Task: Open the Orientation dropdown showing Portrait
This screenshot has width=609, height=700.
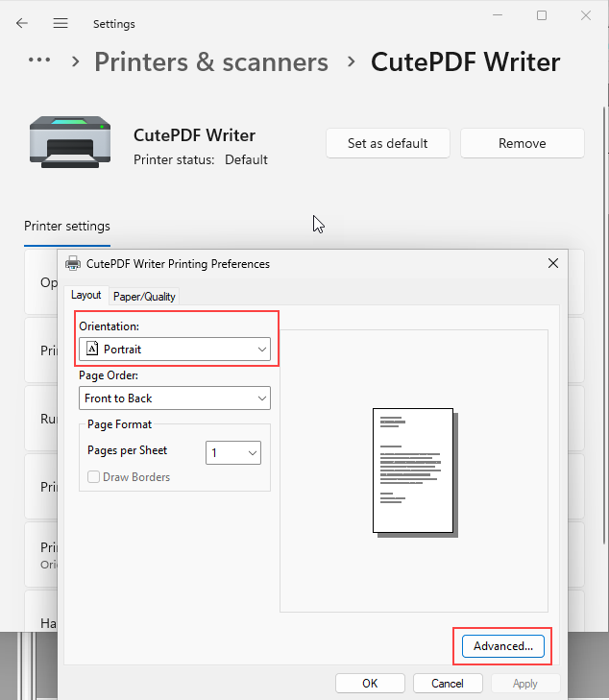Action: point(175,350)
